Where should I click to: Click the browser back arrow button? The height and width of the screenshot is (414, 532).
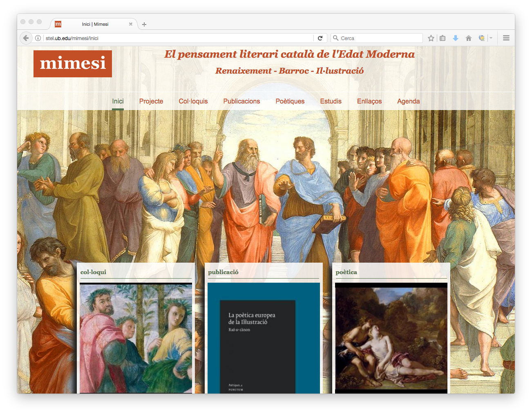point(26,38)
